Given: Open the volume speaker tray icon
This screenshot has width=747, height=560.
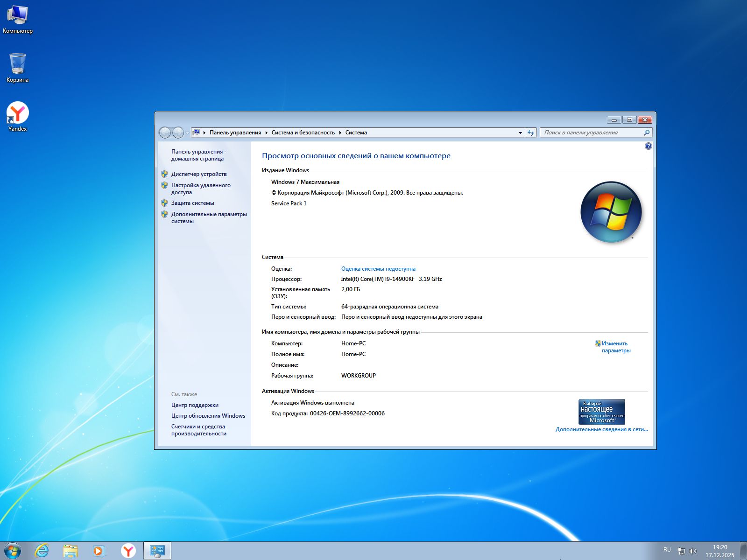Looking at the screenshot, I should 693,551.
